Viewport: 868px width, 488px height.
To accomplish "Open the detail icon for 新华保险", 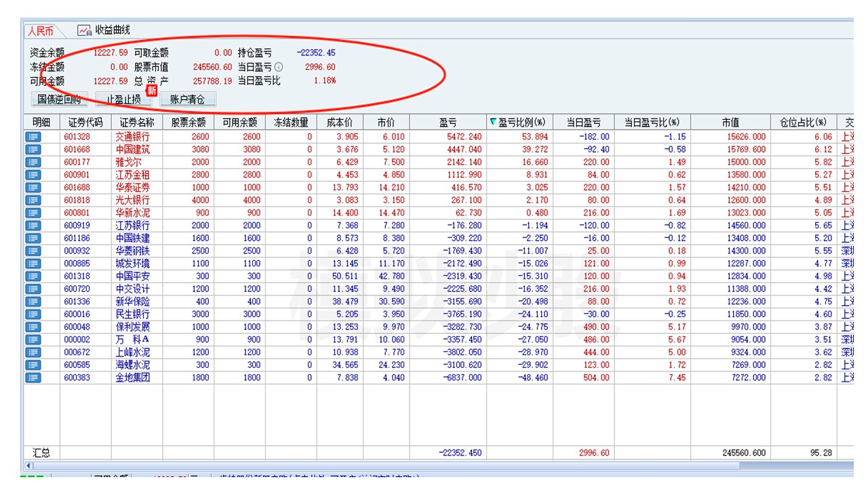I will tap(33, 302).
